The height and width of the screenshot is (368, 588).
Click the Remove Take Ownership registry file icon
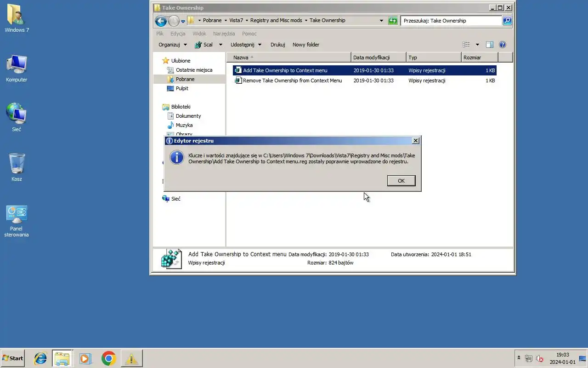pyautogui.click(x=238, y=80)
